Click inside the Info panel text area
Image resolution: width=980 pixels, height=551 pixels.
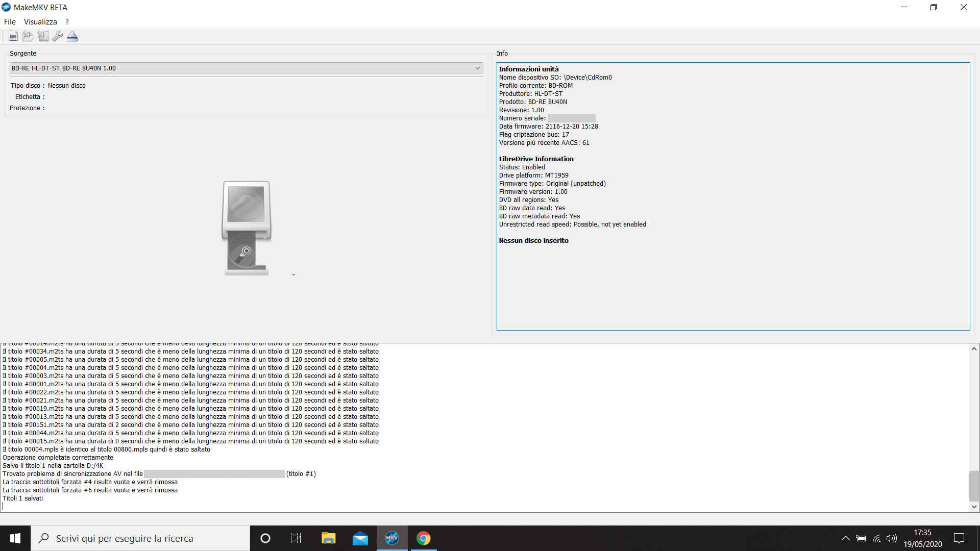[x=733, y=196]
